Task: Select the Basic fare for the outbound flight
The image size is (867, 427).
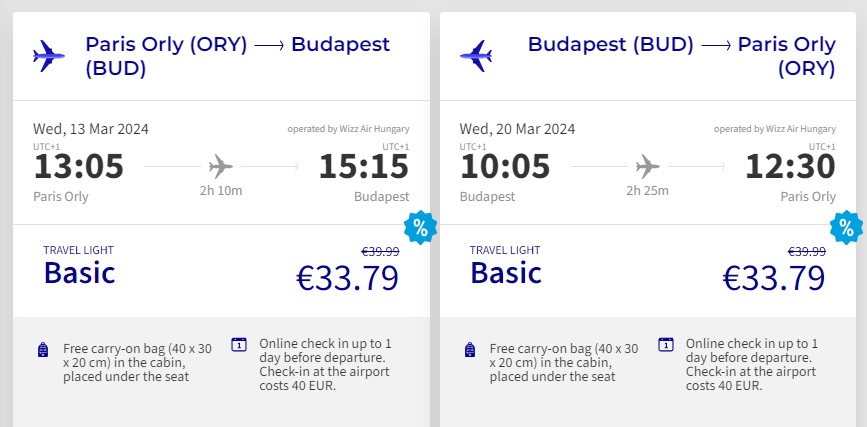Action: tap(80, 272)
